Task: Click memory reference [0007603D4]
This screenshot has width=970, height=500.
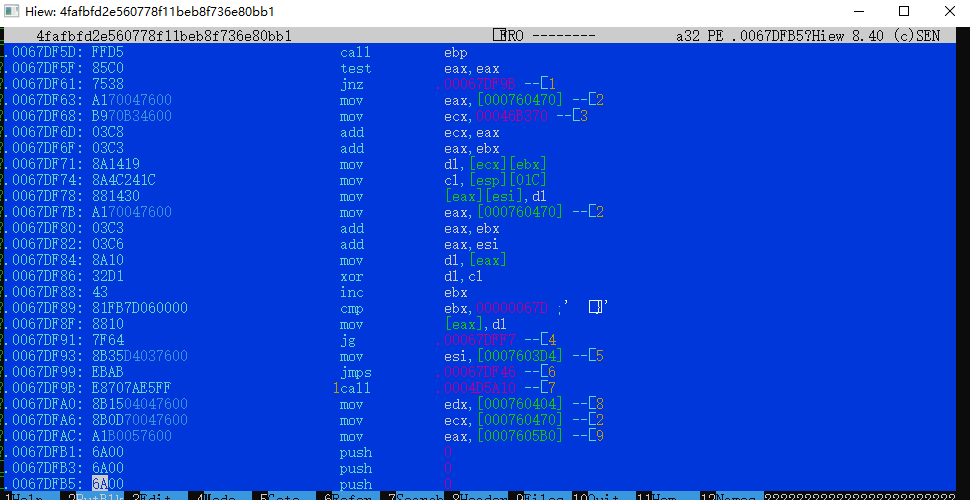Action: click(519, 357)
